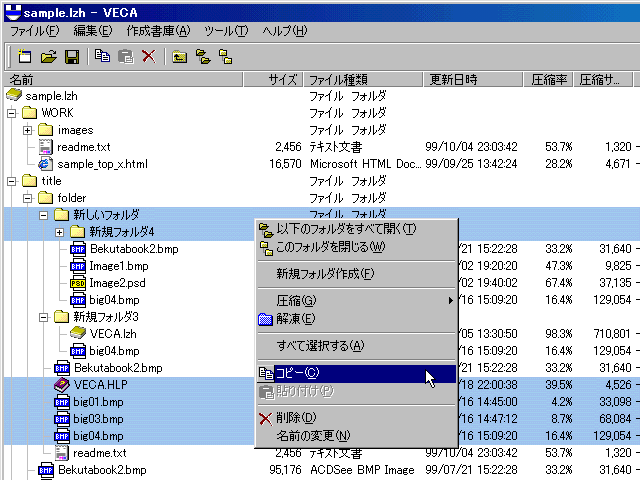Click the 710,801 compressed size cell
The width and height of the screenshot is (640, 480).
point(612,334)
